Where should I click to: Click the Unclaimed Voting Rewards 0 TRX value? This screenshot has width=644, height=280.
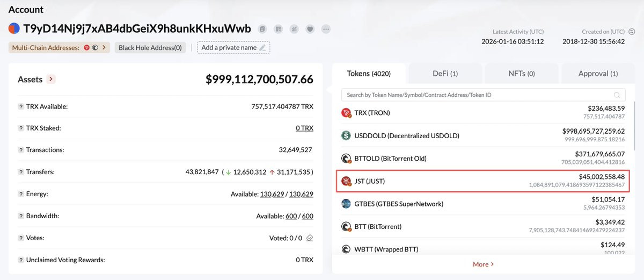point(304,260)
